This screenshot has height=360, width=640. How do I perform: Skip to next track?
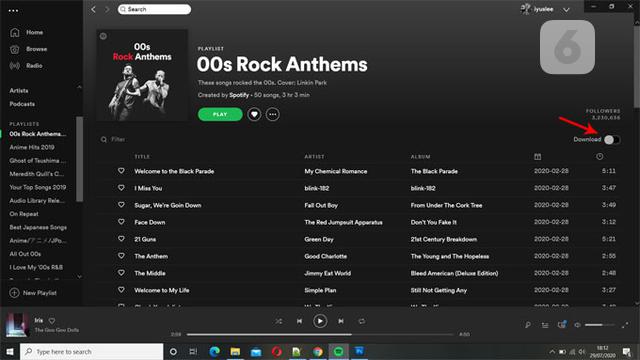[341, 321]
